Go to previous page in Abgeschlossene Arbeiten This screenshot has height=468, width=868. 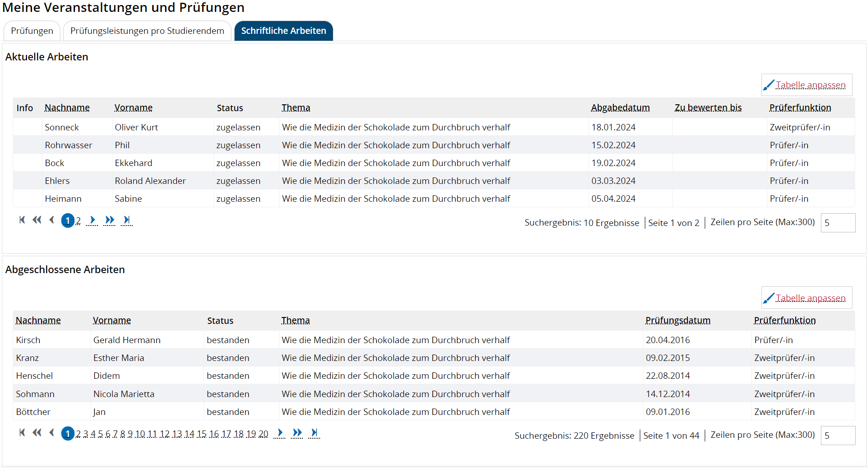(x=52, y=433)
